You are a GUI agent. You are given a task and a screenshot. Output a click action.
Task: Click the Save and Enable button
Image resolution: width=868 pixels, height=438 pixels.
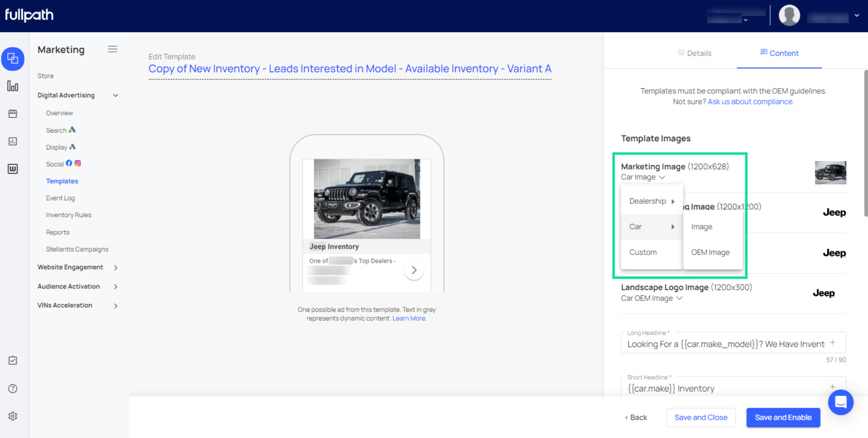pyautogui.click(x=783, y=417)
